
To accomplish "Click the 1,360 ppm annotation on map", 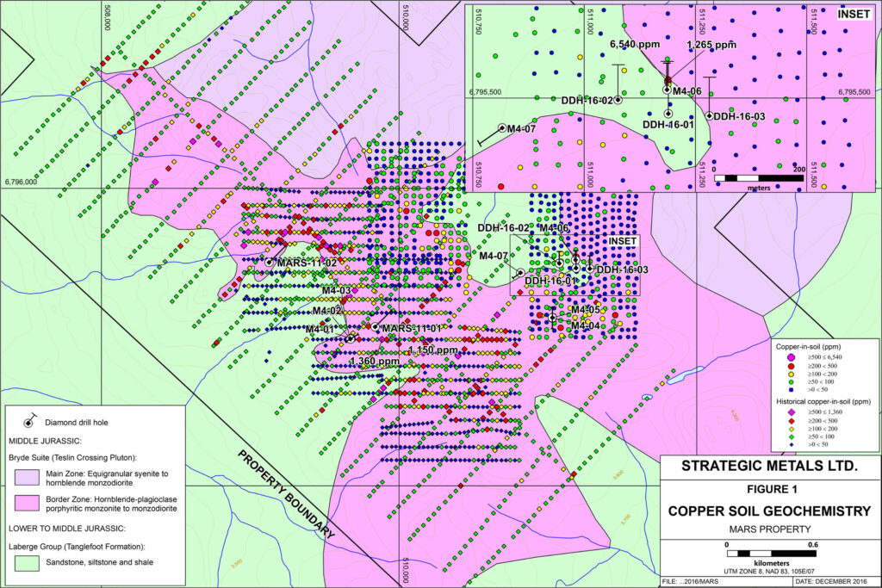I will pos(374,361).
